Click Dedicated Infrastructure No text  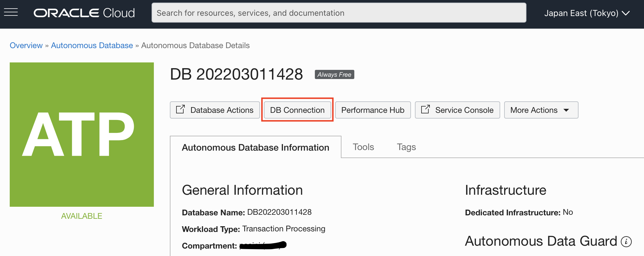click(x=519, y=212)
